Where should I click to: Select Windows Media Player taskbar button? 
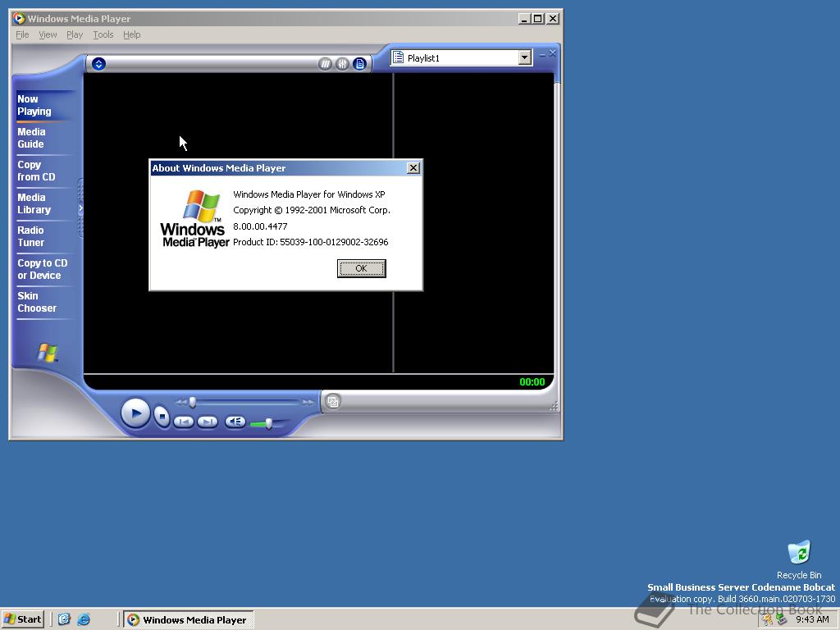[x=189, y=620]
